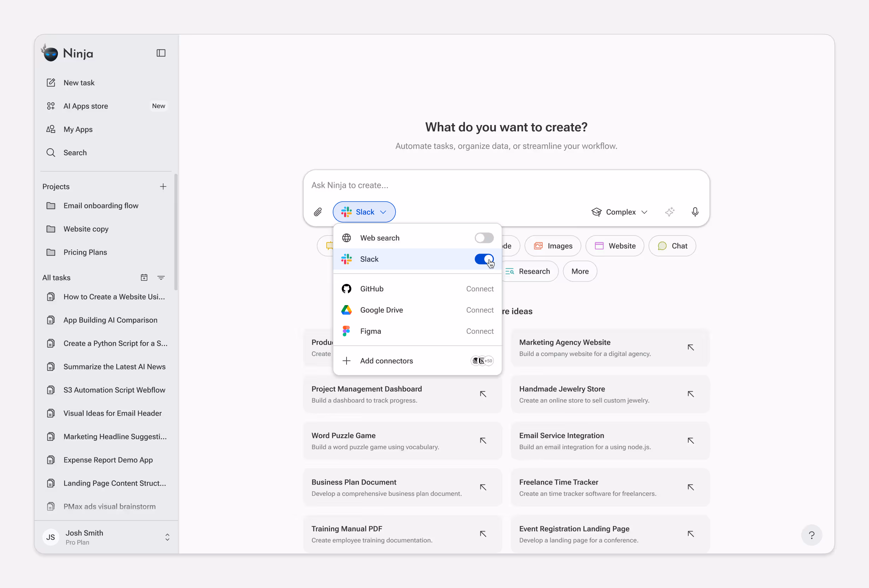The height and width of the screenshot is (588, 869).
Task: Open the All tasks calendar icon
Action: (144, 277)
